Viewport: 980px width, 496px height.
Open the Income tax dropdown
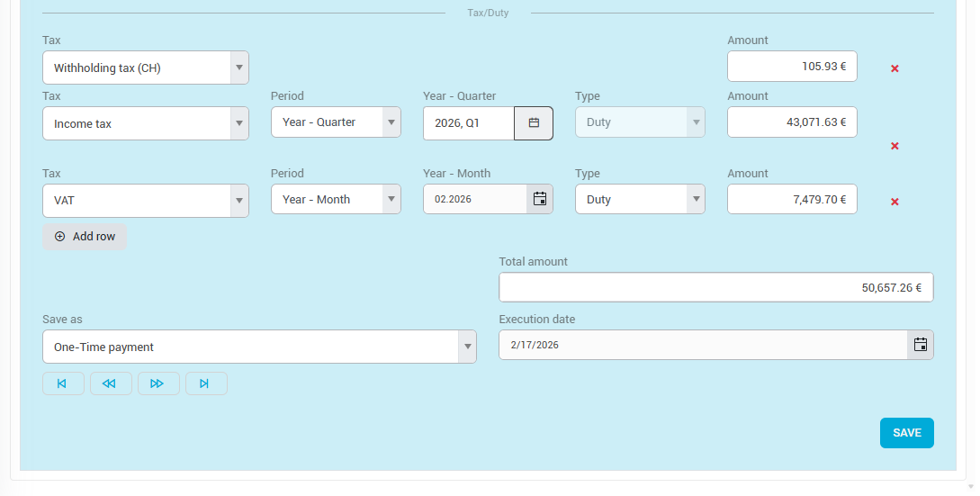[238, 123]
